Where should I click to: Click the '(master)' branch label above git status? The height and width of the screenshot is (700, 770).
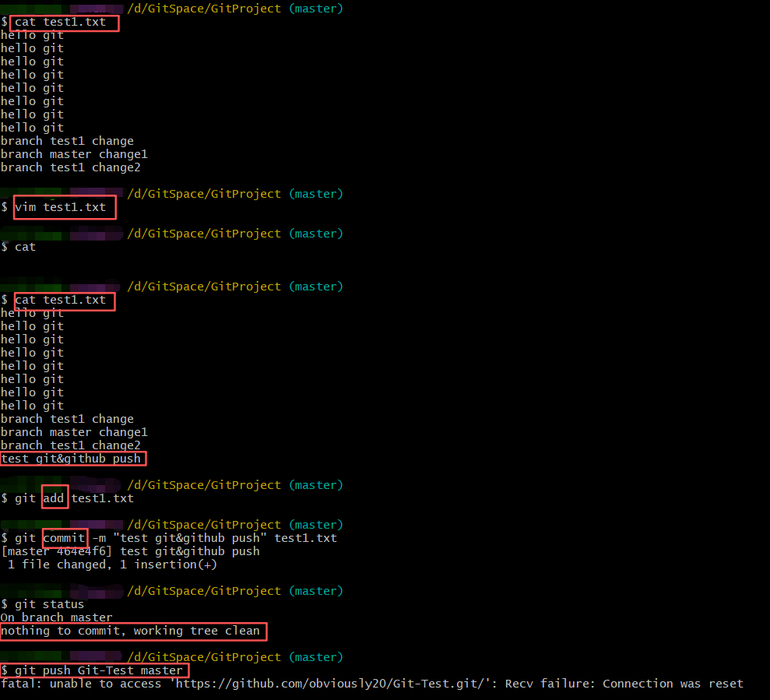[315, 591]
